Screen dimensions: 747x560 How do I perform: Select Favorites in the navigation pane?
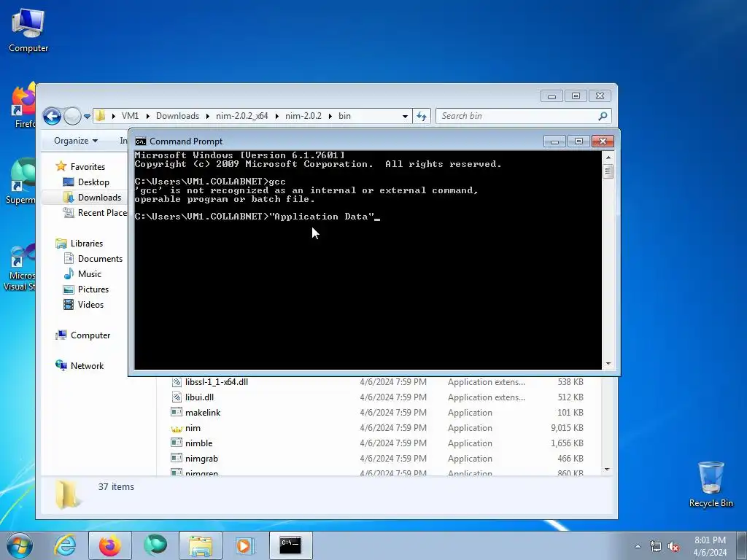(x=88, y=167)
